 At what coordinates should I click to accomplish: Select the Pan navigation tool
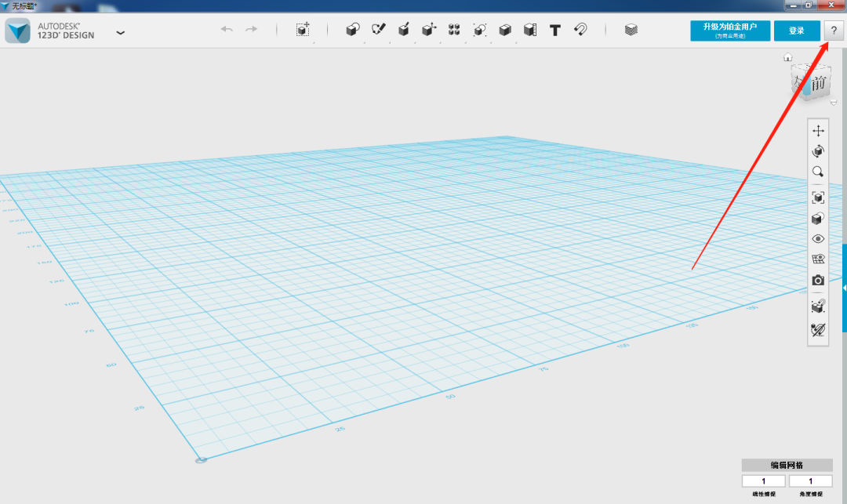coord(818,131)
